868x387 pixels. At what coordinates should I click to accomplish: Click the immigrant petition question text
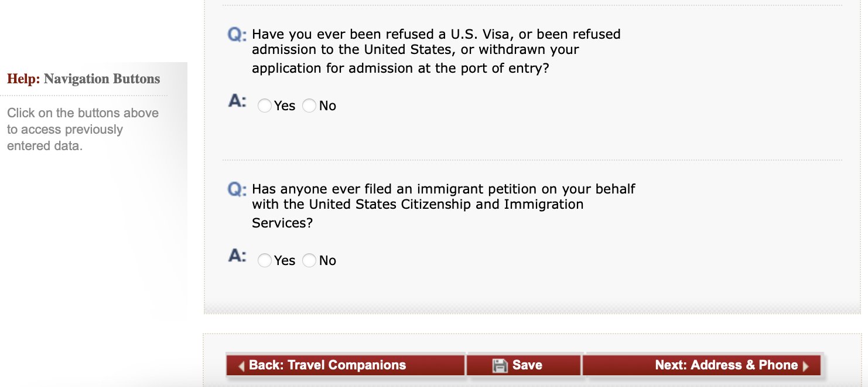pos(443,206)
